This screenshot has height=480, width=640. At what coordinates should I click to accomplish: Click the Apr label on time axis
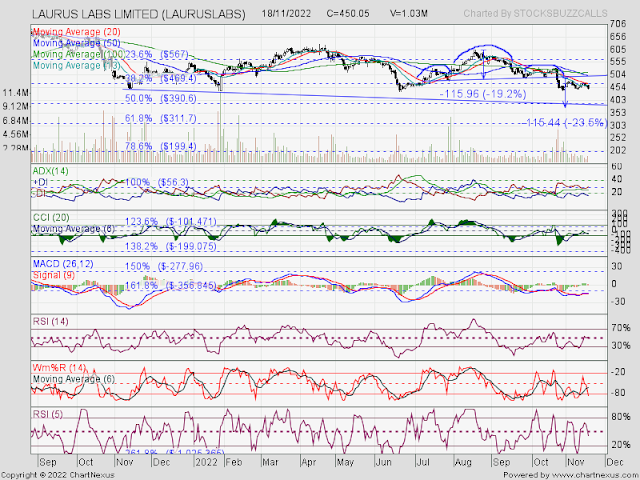tap(309, 462)
